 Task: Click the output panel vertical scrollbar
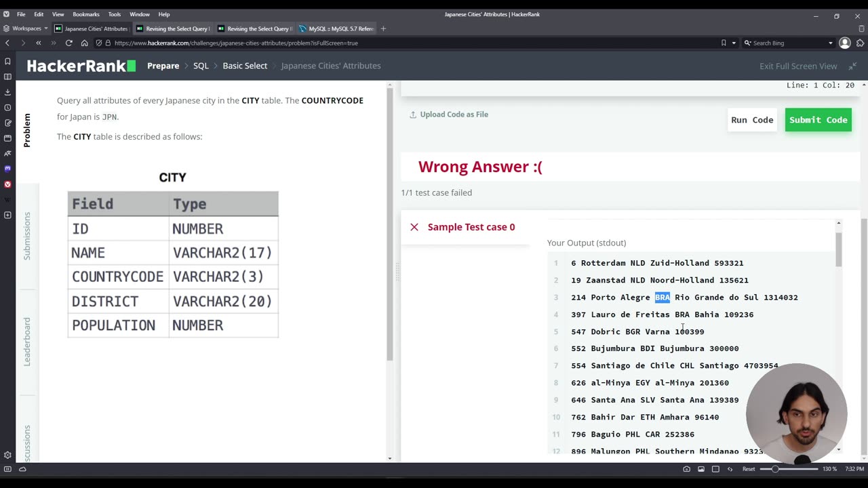[x=839, y=249]
